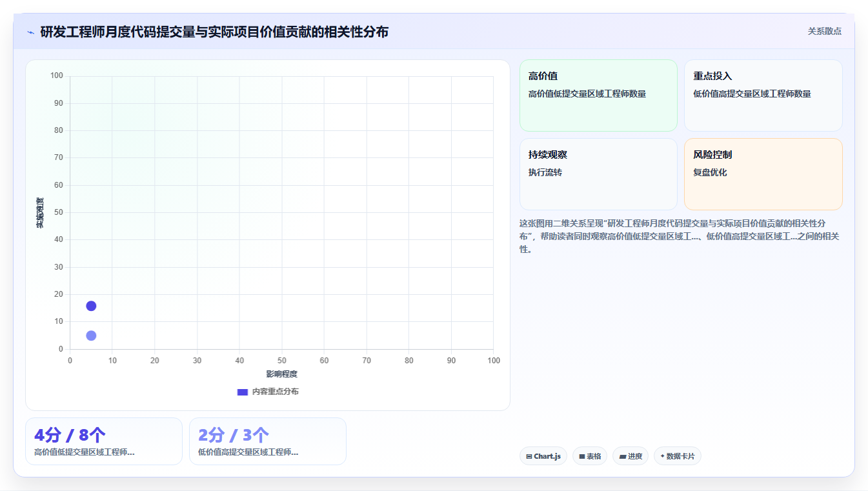Image resolution: width=868 pixels, height=491 pixels.
Task: Click the 进度 tag chip
Action: point(630,456)
